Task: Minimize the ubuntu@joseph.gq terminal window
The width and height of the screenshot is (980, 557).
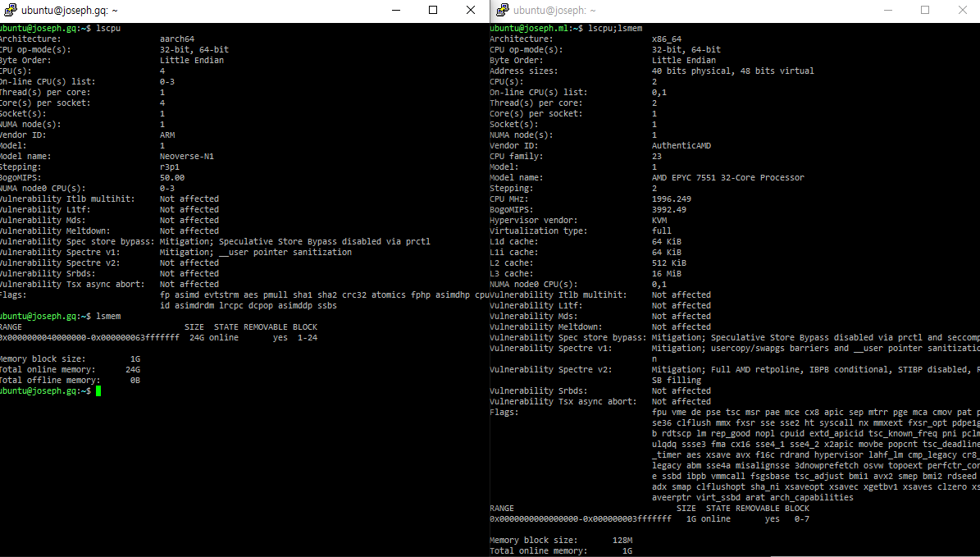Action: [395, 10]
